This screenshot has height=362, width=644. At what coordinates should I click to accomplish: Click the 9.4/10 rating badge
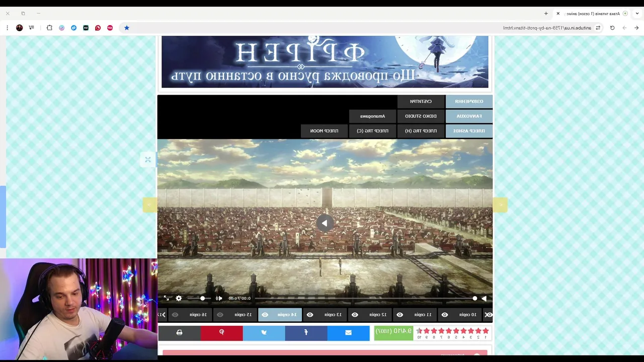(393, 333)
